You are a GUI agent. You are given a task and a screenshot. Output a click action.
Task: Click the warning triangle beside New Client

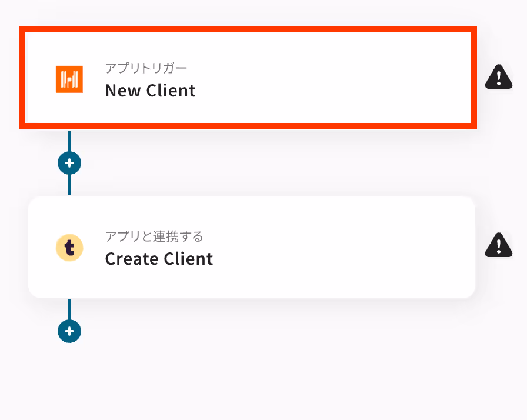coord(499,76)
